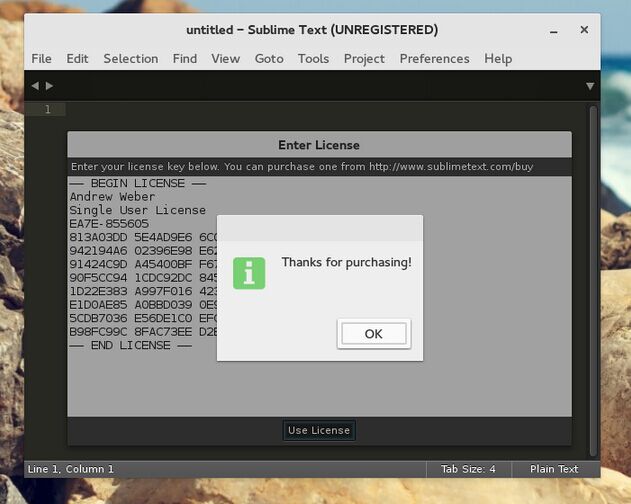Open the File menu
Screen dimensions: 631x504
[x=41, y=59]
